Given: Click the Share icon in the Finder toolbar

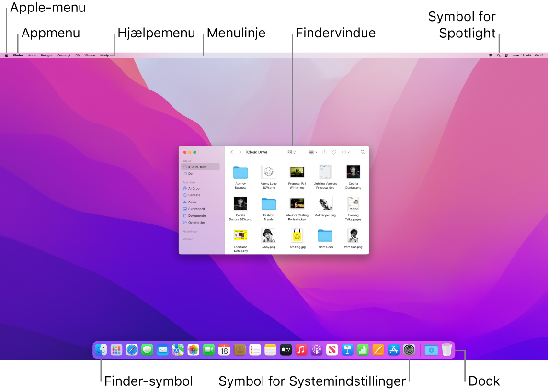Looking at the screenshot, I should [324, 152].
